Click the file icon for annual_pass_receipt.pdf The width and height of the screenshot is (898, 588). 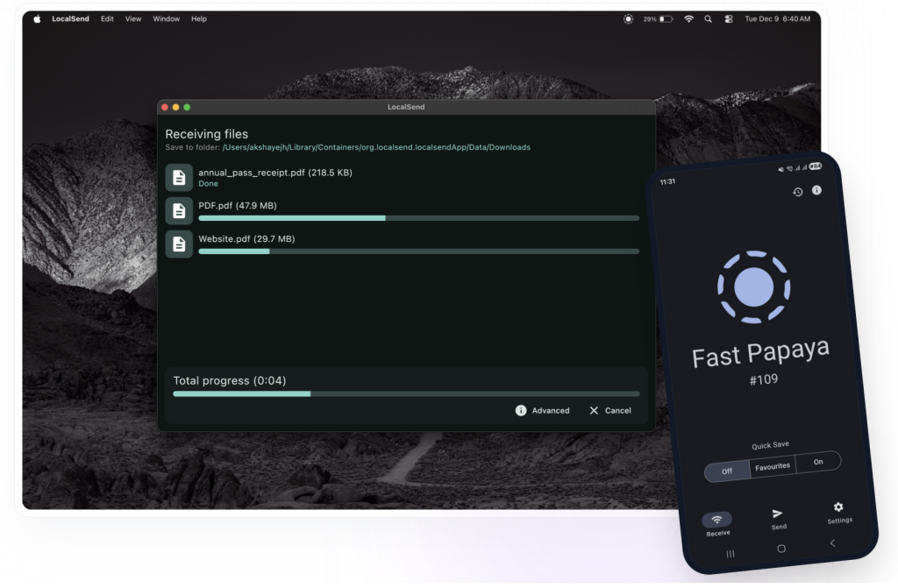(x=179, y=178)
